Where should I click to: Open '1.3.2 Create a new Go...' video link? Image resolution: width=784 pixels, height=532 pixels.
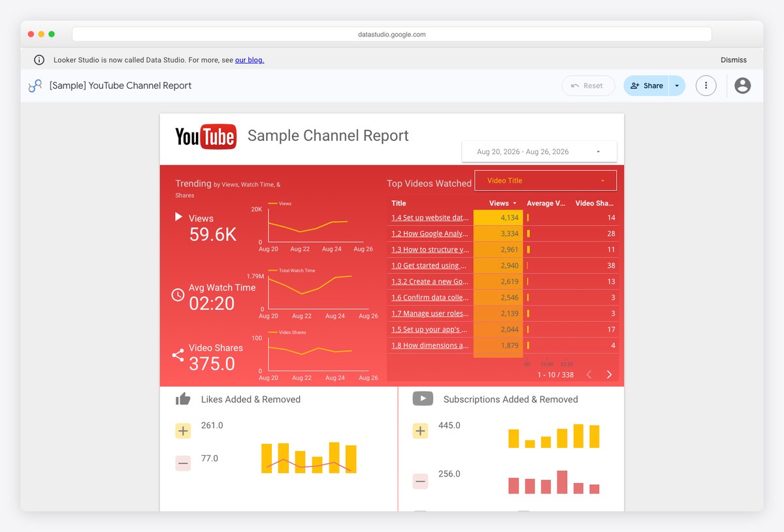(x=431, y=282)
